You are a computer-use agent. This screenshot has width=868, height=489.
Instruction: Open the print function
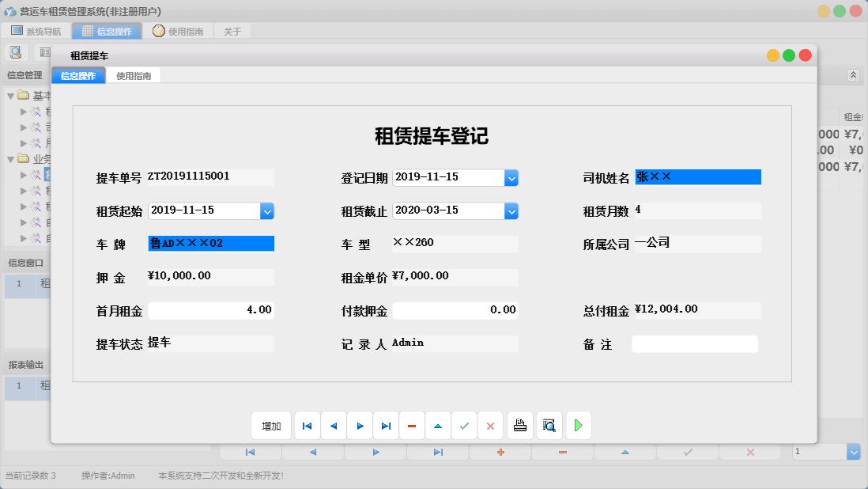(519, 425)
